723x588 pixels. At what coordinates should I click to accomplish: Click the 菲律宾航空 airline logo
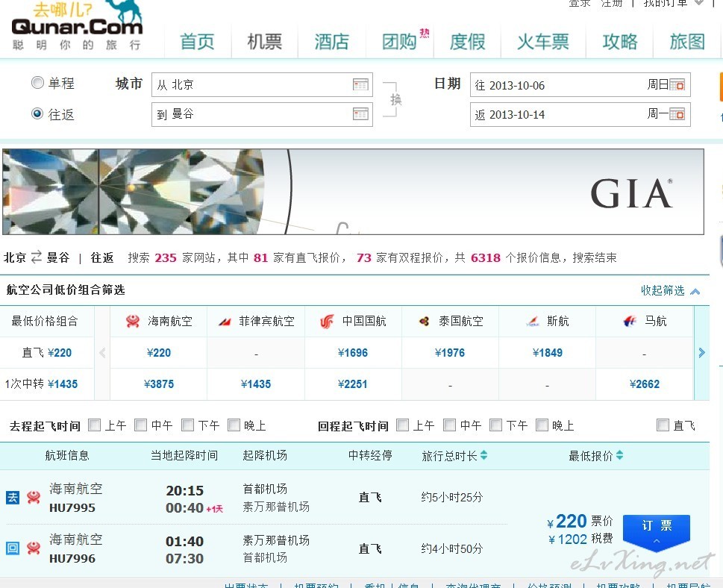[225, 322]
